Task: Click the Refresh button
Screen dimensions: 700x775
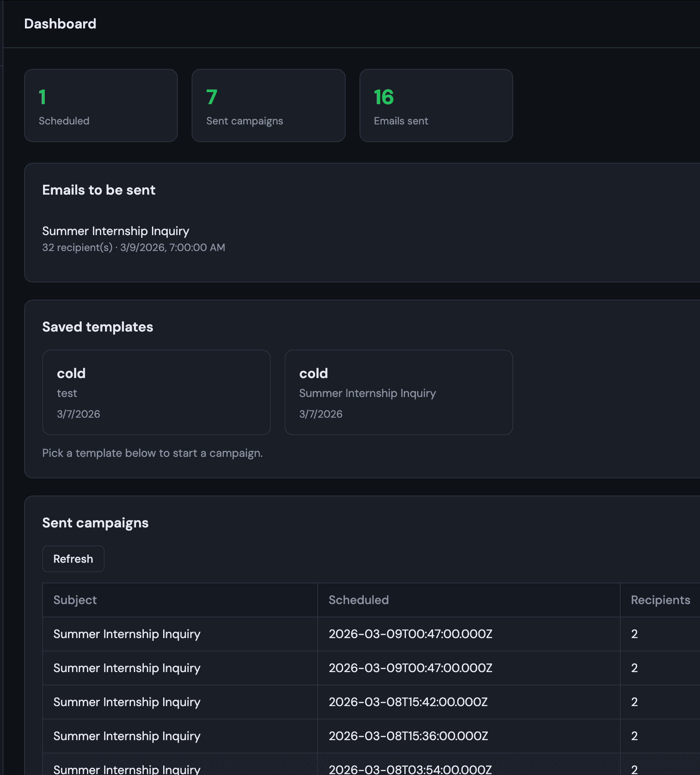Action: [73, 559]
